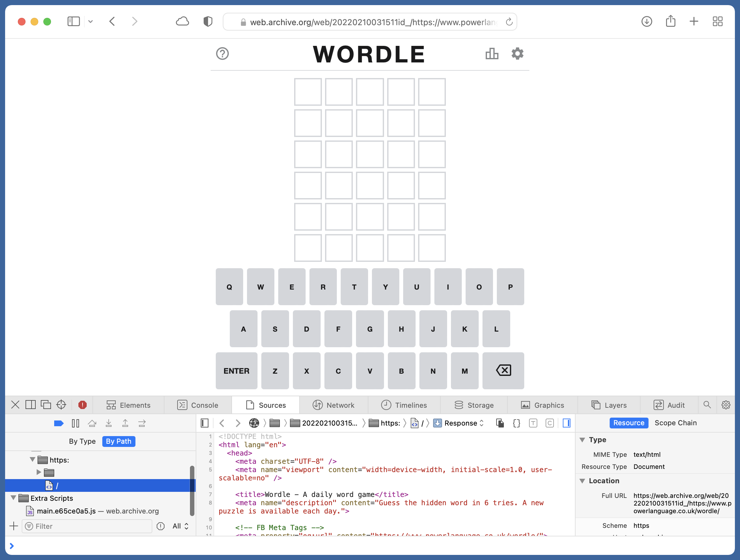
Task: Go back in Sources navigation history
Action: 222,423
